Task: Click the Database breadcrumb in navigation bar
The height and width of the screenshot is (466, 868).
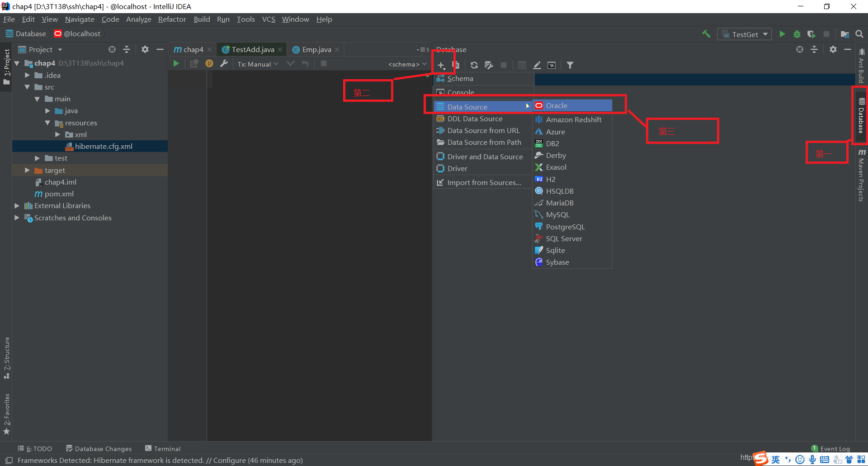Action: point(26,33)
